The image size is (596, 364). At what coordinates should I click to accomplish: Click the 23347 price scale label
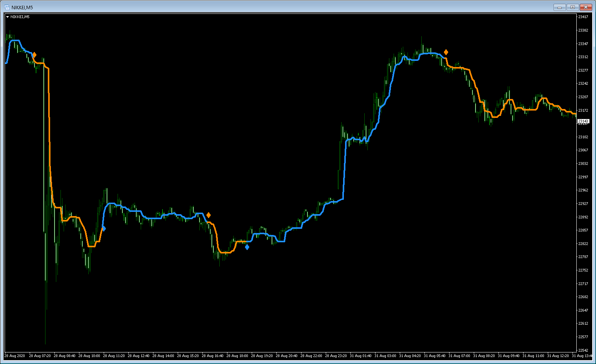(583, 44)
